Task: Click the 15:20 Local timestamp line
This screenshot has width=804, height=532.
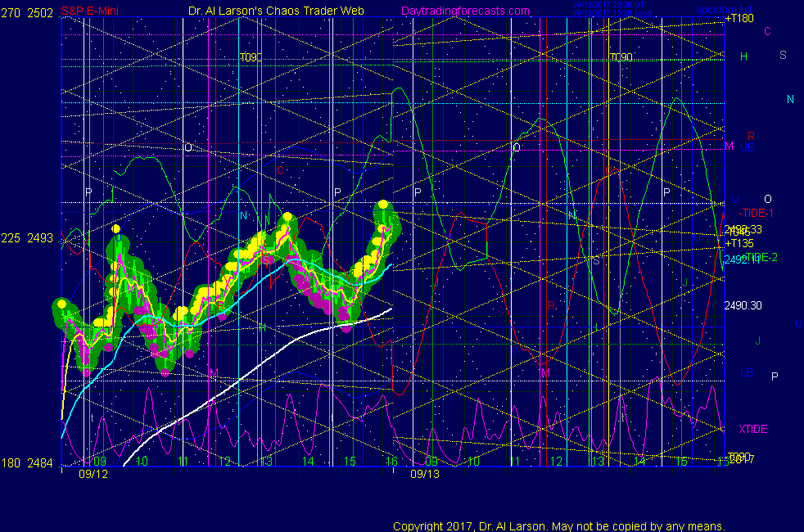Action: (x=612, y=13)
